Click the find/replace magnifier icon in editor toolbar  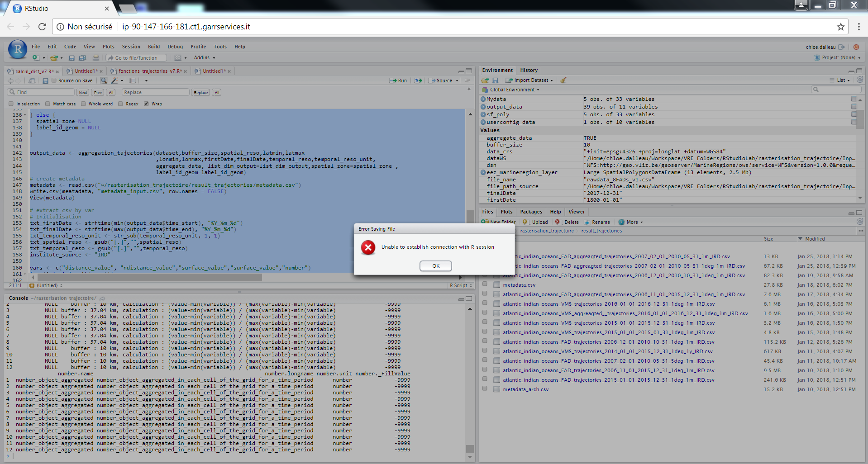click(104, 80)
